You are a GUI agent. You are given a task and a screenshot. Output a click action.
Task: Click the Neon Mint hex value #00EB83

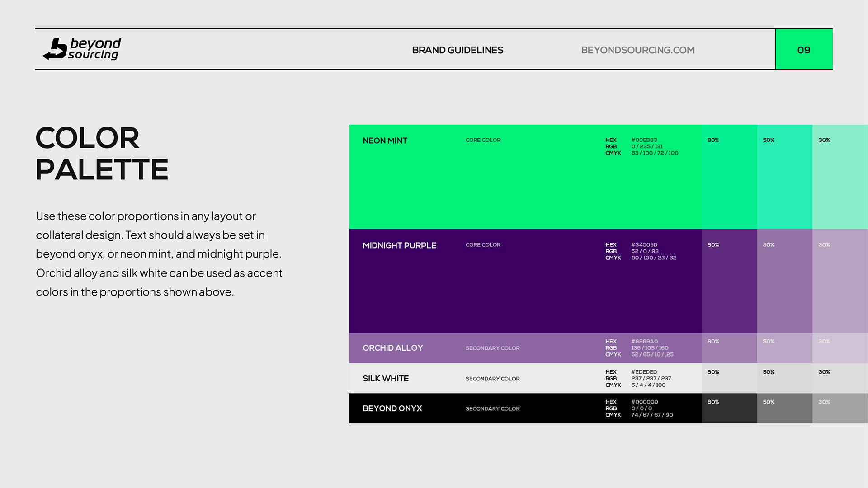[644, 140]
